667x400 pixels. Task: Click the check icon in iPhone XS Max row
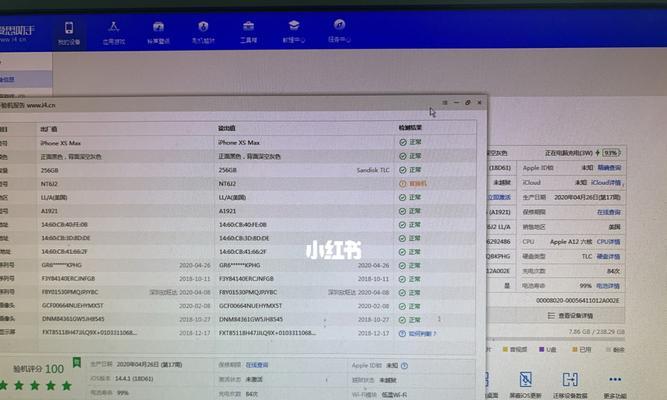point(402,143)
